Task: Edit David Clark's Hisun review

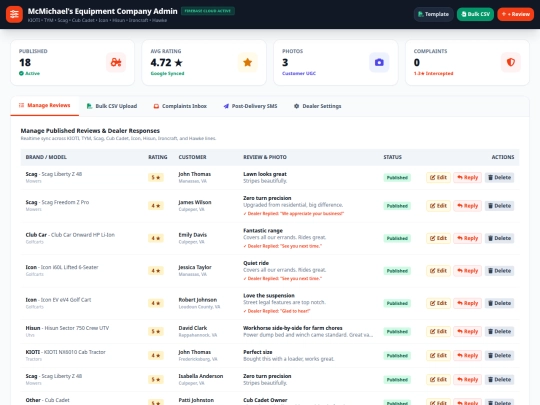Action: coord(438,331)
